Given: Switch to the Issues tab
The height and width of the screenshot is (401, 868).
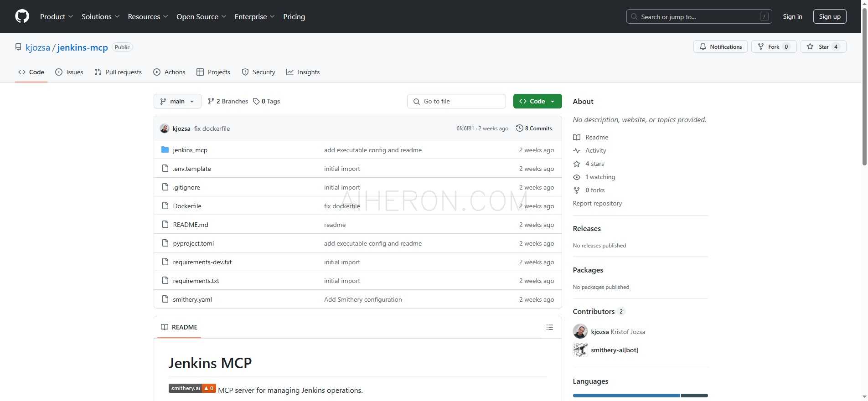Looking at the screenshot, I should tap(69, 72).
